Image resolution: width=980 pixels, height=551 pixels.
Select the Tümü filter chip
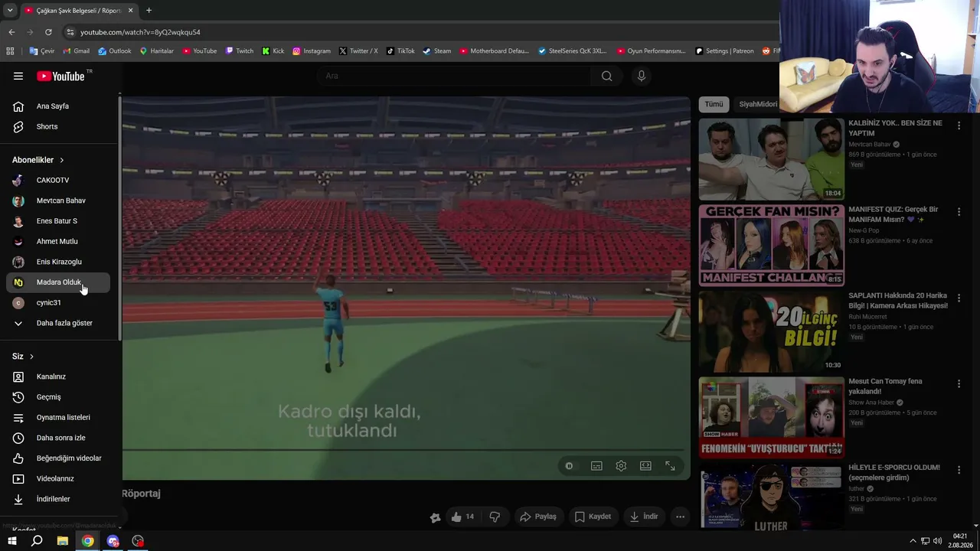pos(714,104)
